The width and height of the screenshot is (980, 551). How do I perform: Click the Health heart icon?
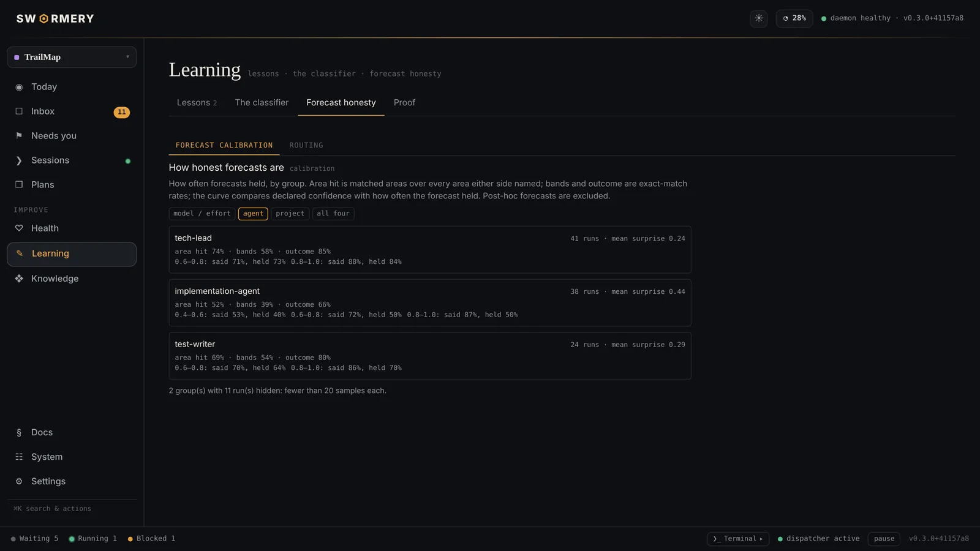[19, 228]
